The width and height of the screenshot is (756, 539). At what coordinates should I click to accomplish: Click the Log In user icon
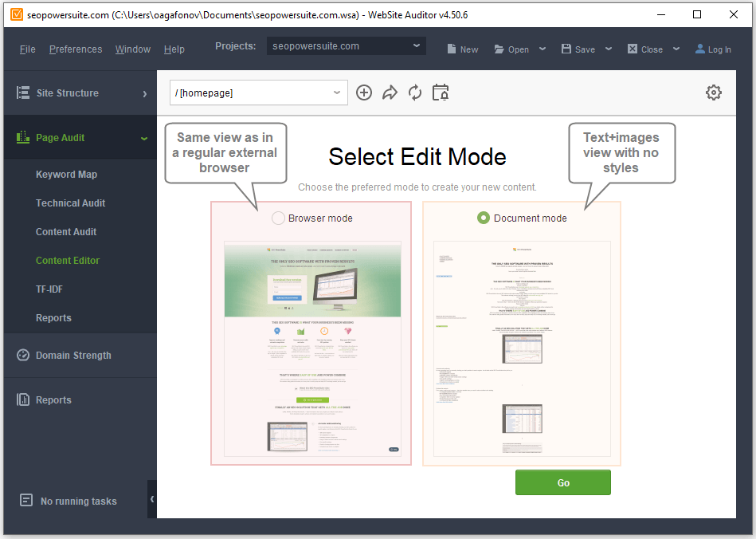699,49
